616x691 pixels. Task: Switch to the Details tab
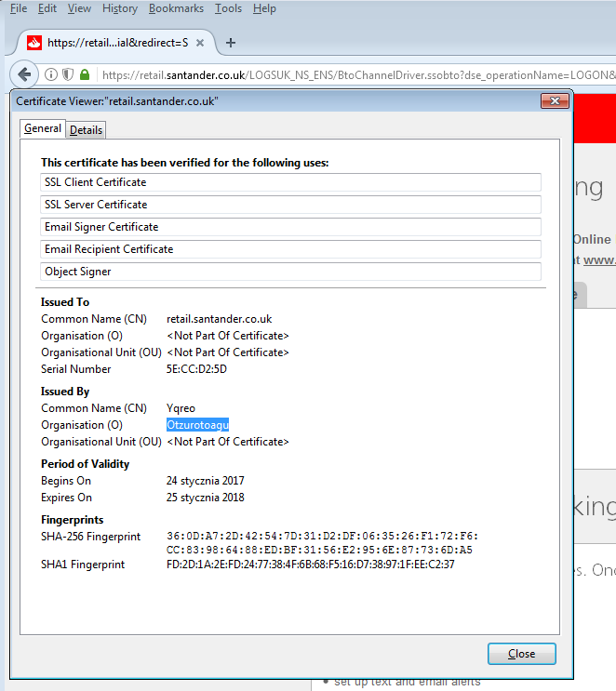(87, 130)
